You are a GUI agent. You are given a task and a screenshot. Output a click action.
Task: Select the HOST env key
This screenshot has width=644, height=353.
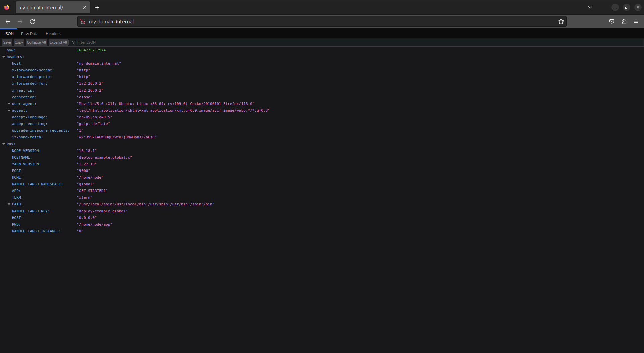(17, 218)
